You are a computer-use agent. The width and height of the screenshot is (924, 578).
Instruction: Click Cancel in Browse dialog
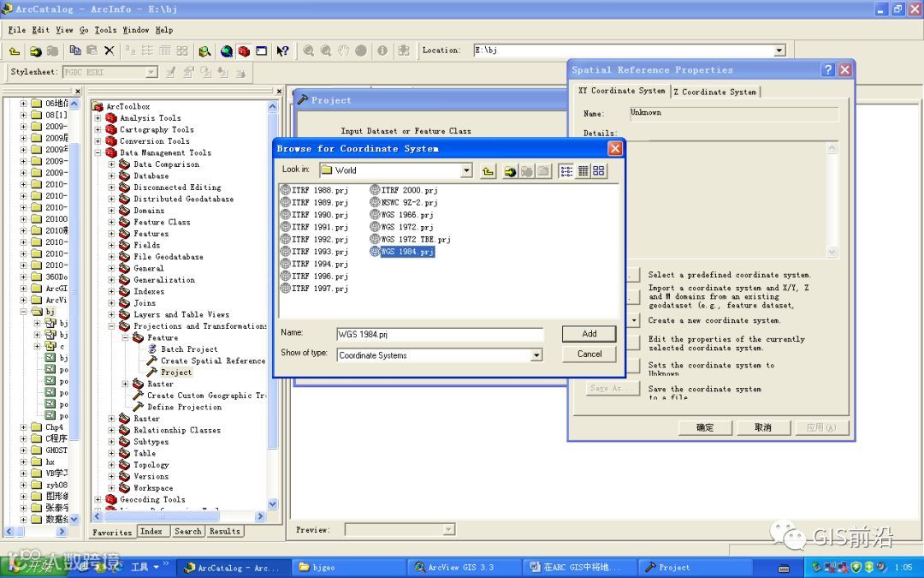click(x=589, y=354)
